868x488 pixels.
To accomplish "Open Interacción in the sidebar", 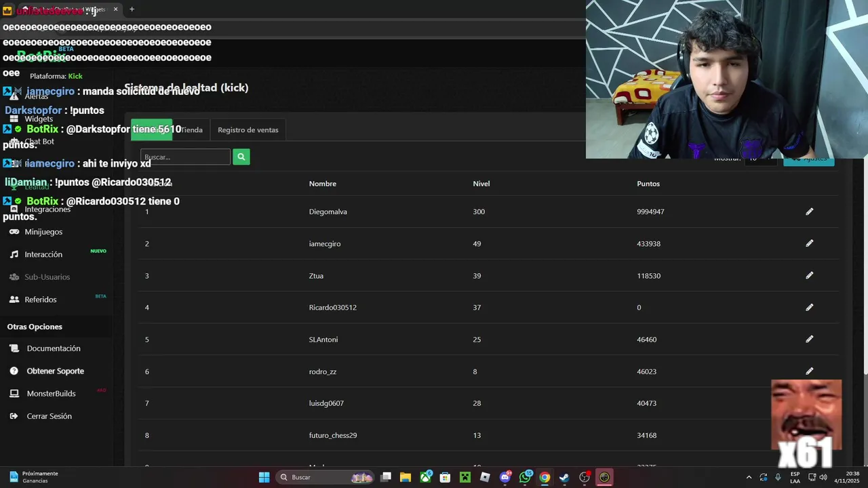I will [43, 254].
